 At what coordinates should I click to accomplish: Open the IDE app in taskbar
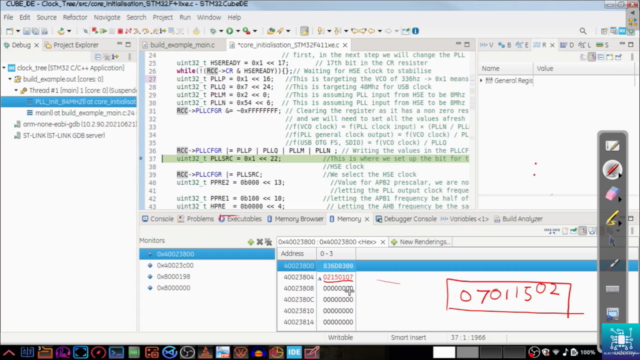(x=294, y=352)
